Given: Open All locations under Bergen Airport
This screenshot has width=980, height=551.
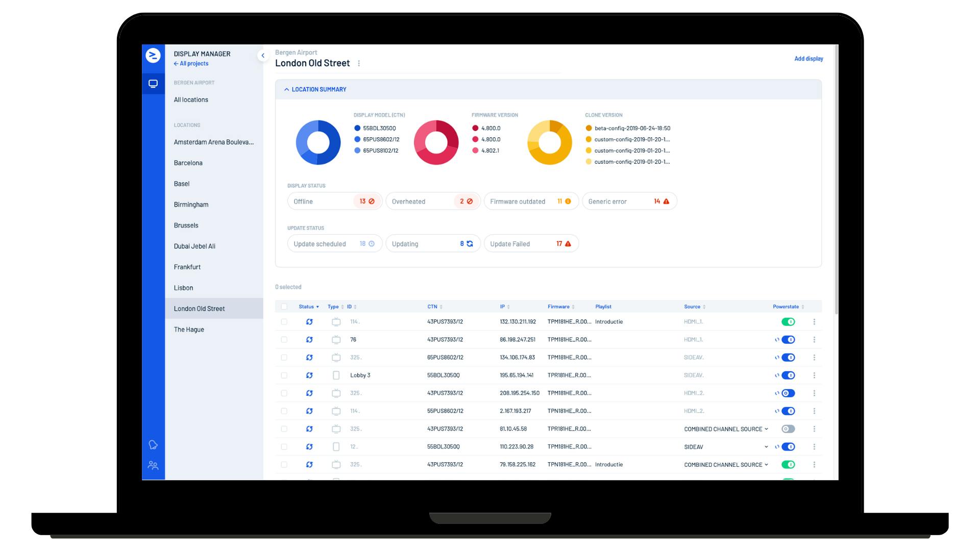Looking at the screenshot, I should click(191, 99).
